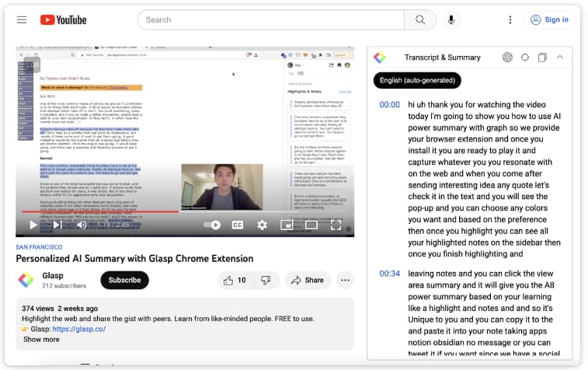Viewport: 588px width, 370px height.
Task: Jump to the 00:00 transcript timestamp
Action: tap(390, 105)
